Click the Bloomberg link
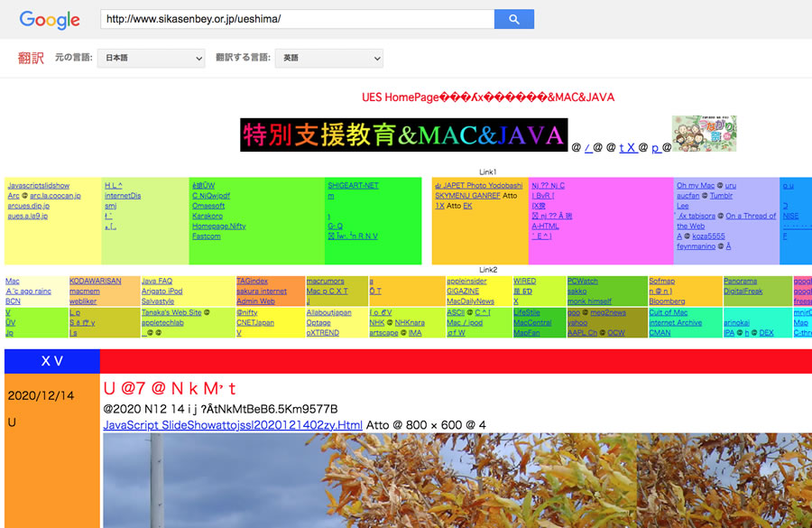 (x=667, y=301)
